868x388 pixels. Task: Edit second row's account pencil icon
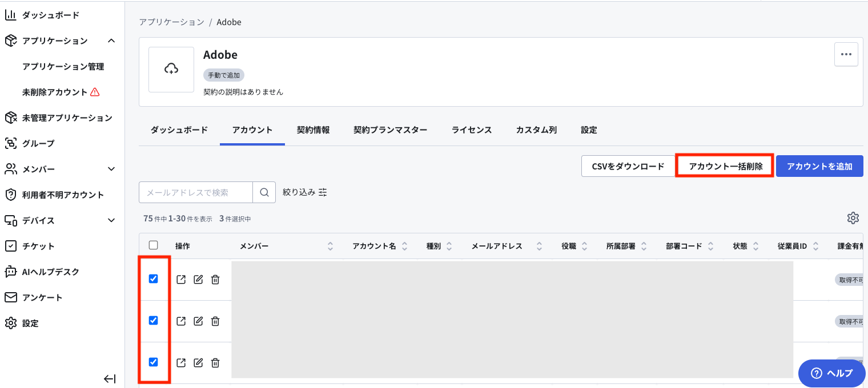tap(198, 321)
